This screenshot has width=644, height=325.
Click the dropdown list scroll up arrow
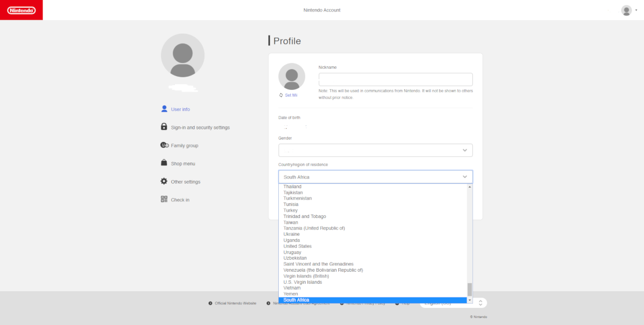pos(469,187)
